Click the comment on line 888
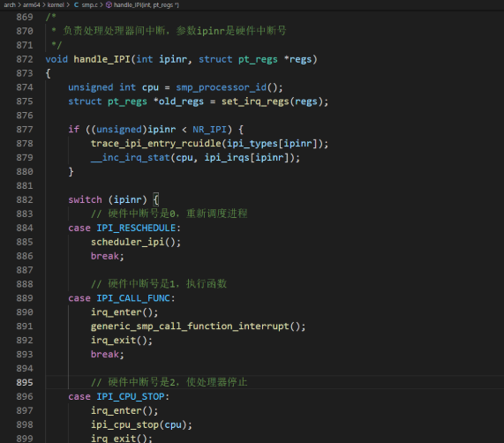Image resolution: width=504 pixels, height=443 pixels. click(159, 284)
